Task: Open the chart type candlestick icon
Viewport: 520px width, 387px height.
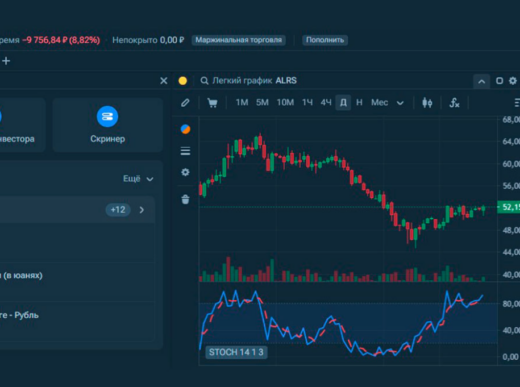Action: point(427,103)
